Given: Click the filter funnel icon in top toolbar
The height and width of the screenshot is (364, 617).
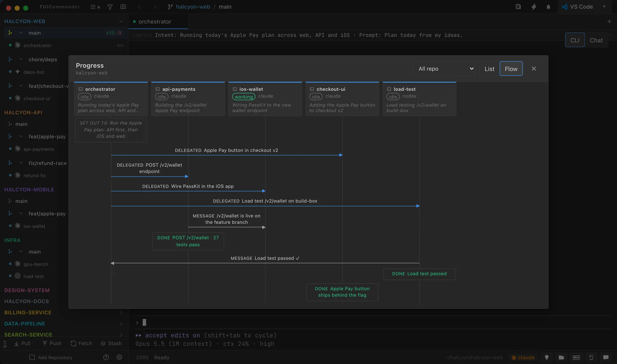Looking at the screenshot, I should coord(110,7).
